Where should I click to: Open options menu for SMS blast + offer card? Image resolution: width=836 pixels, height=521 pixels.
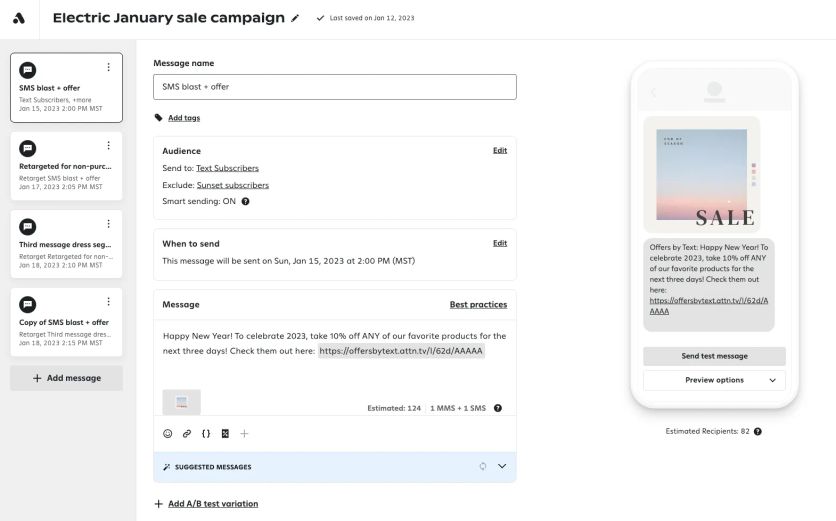[x=108, y=67]
